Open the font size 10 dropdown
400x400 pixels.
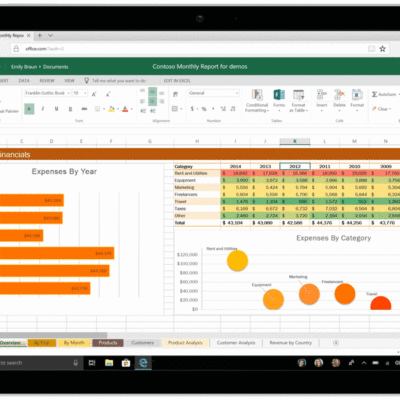[x=80, y=93]
